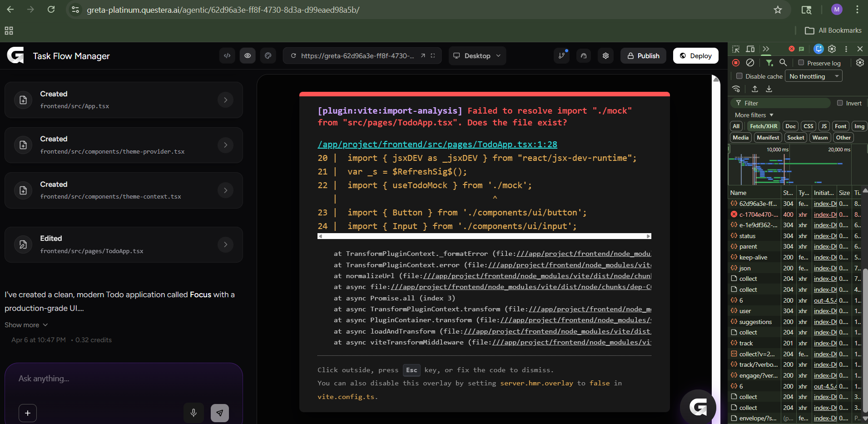Open the network conditions wifi icon

(x=736, y=89)
